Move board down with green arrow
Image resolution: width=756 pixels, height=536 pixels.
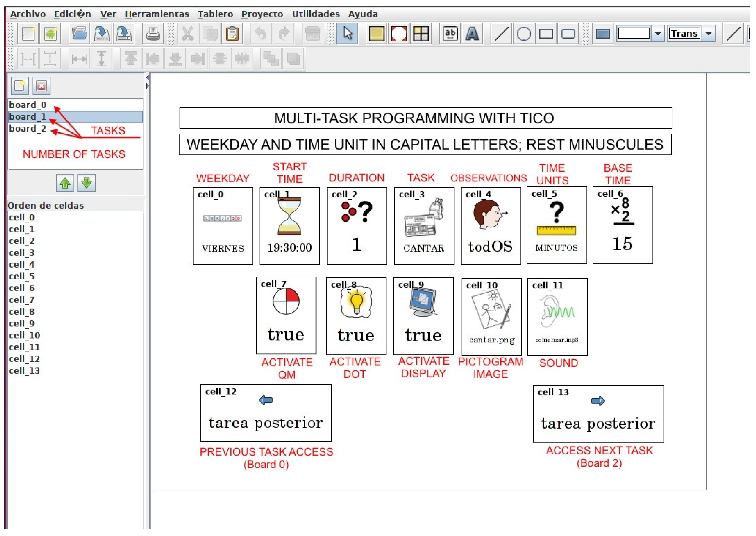tap(86, 183)
